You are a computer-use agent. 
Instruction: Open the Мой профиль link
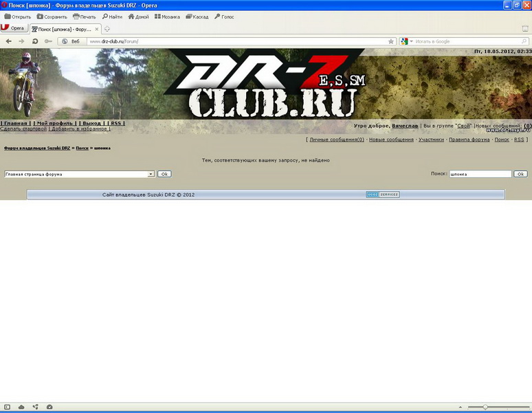click(54, 123)
